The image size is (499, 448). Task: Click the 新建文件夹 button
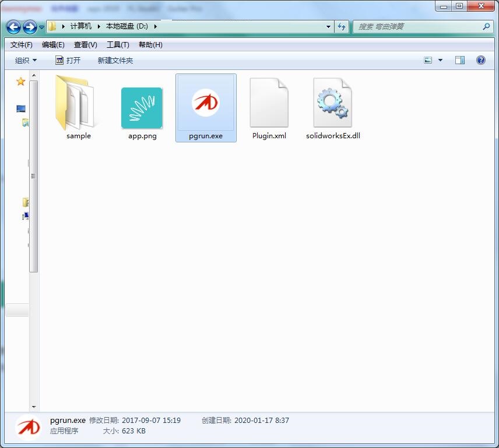(x=115, y=60)
